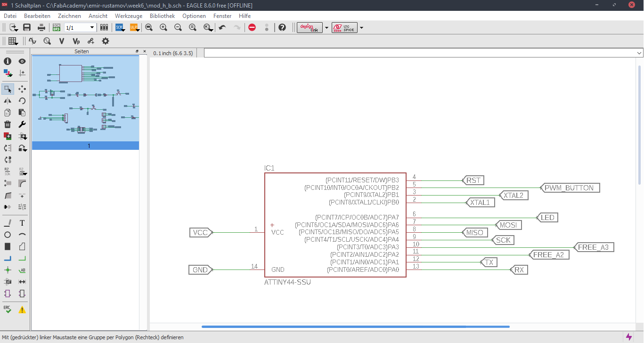Click the RST net label

[473, 180]
